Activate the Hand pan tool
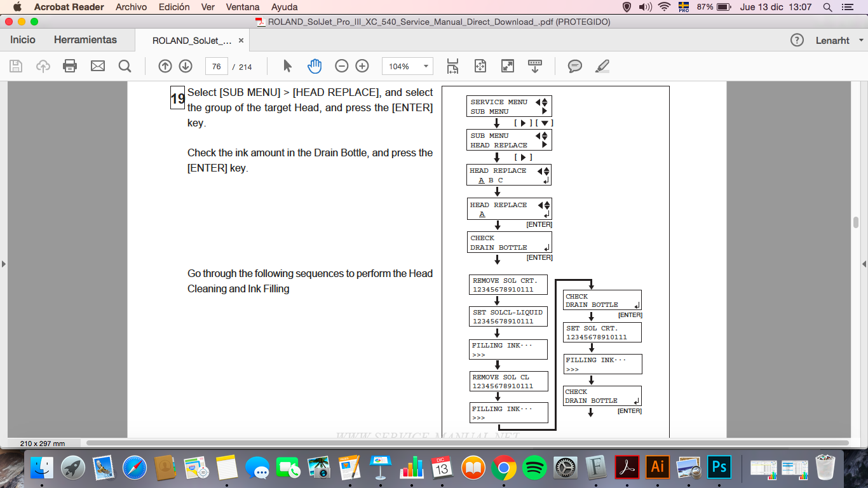 coord(315,66)
